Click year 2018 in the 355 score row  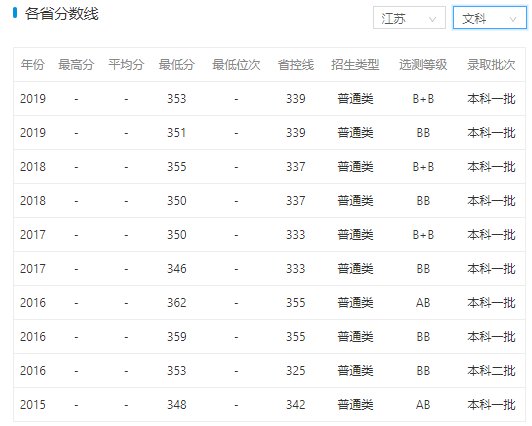(33, 167)
